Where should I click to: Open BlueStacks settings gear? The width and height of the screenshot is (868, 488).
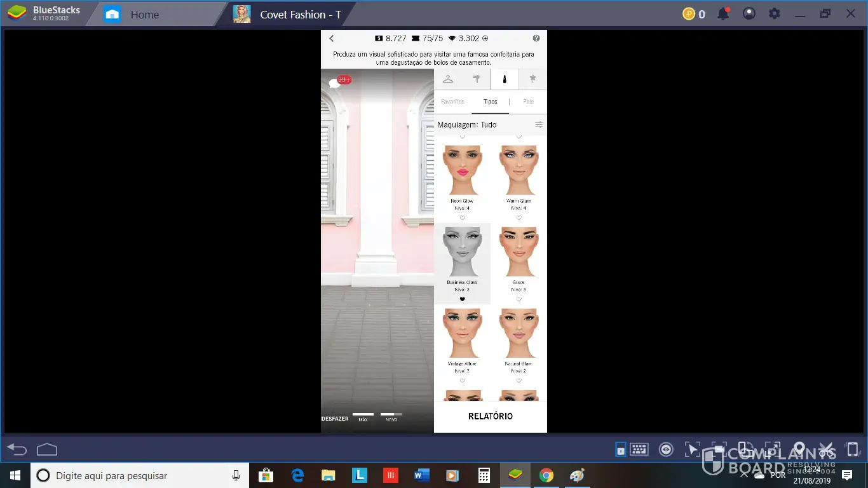tap(774, 13)
